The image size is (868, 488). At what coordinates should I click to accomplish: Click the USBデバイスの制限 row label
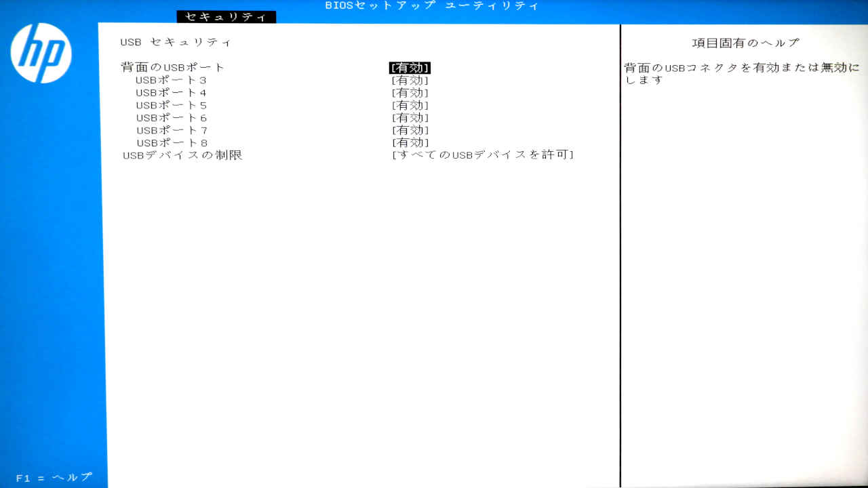(182, 155)
